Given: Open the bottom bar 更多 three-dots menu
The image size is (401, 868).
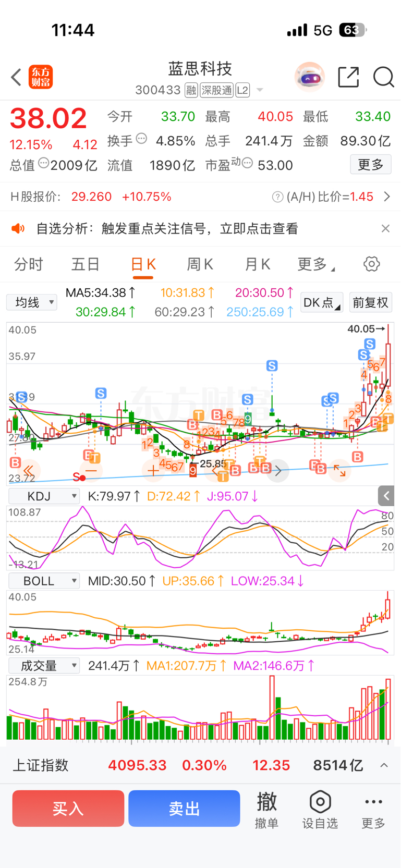Looking at the screenshot, I should tap(373, 810).
